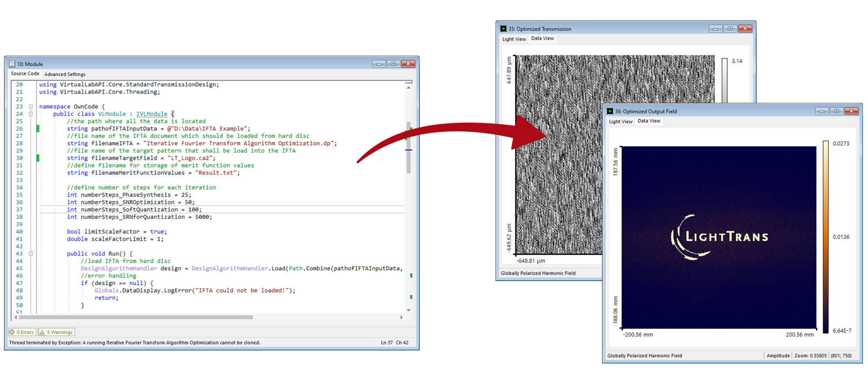Viewport: 868px width, 384px height.
Task: Click the Optimized Output Field window title icon
Action: tap(610, 111)
